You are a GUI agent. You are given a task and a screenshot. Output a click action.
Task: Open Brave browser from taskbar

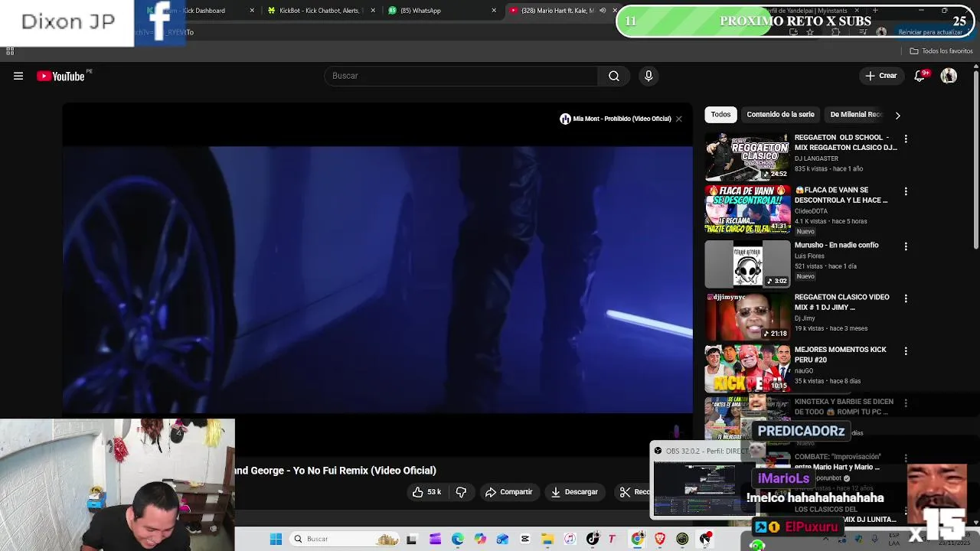[x=660, y=539]
